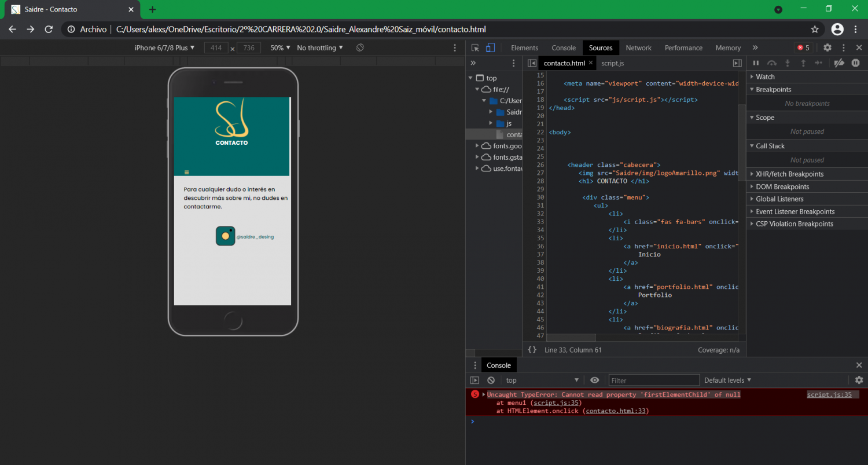Toggle pause on exceptions
This screenshot has height=465, width=868.
pyautogui.click(x=855, y=63)
